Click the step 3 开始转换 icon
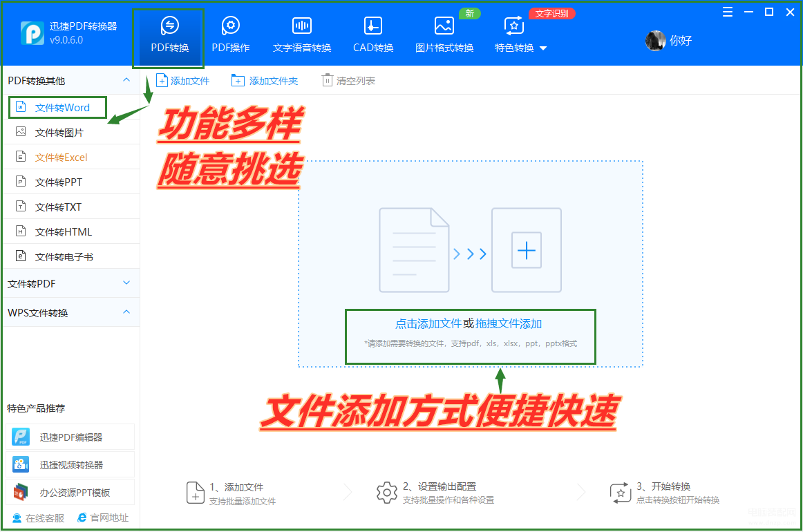Screen dimensions: 803x532 point(620,493)
